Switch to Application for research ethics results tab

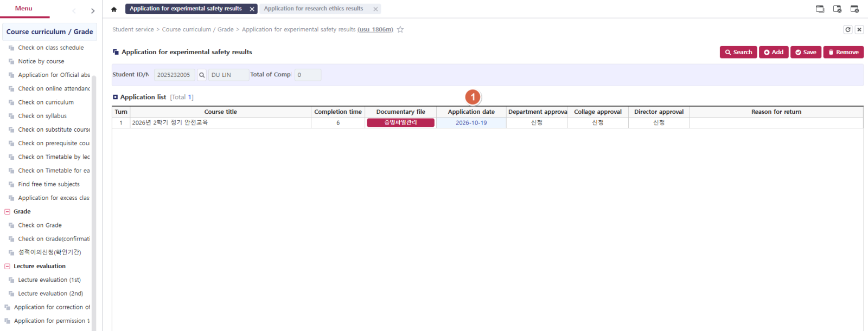pos(314,9)
